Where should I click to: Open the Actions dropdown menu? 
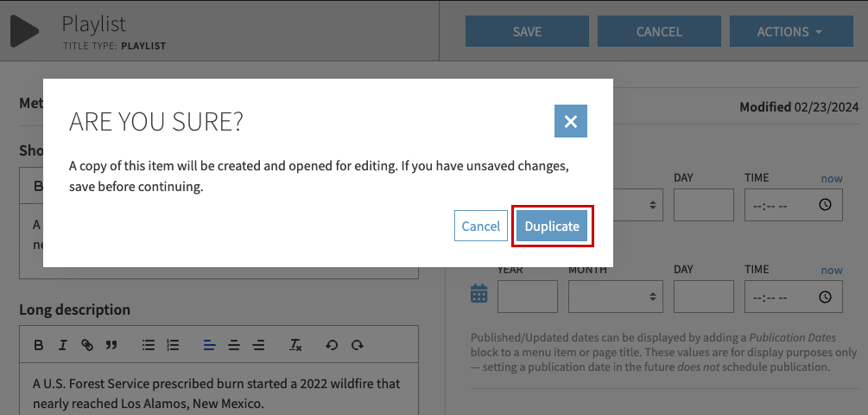tap(789, 32)
